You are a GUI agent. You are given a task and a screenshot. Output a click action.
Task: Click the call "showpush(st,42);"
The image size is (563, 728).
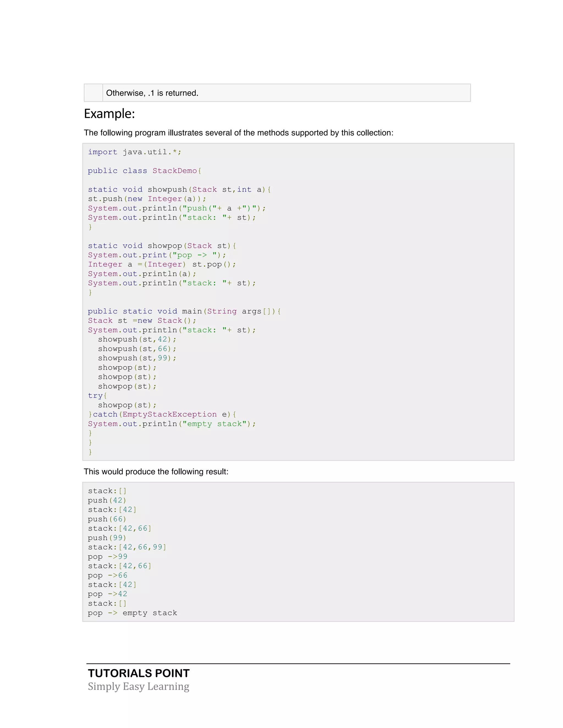pyautogui.click(x=137, y=339)
